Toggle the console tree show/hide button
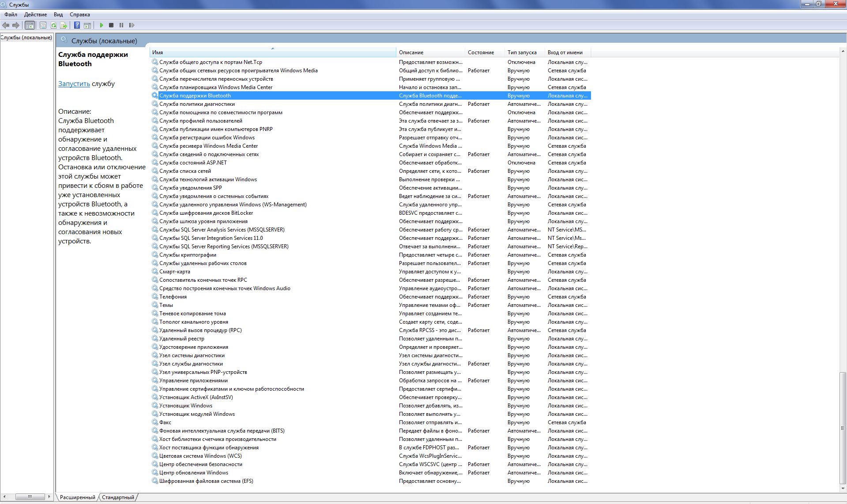Viewport: 847px width, 504px height. pyautogui.click(x=30, y=26)
